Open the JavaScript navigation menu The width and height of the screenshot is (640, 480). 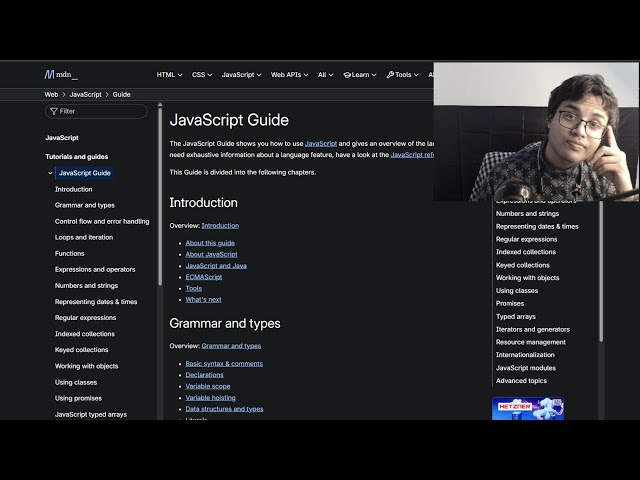point(241,75)
